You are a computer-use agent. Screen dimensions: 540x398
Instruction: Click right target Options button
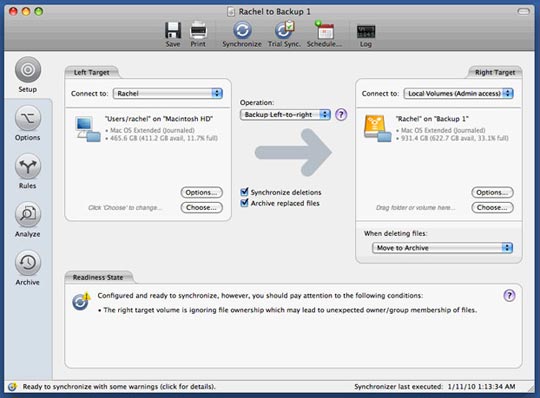tap(492, 192)
